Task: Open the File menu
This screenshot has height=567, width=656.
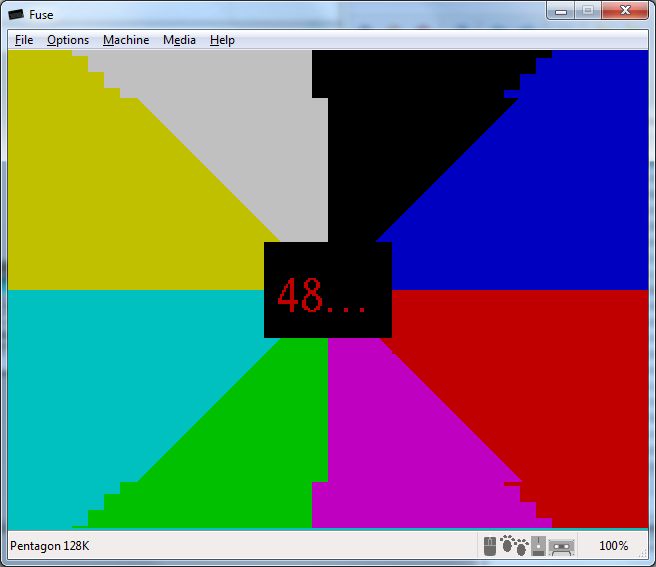Action: (24, 40)
